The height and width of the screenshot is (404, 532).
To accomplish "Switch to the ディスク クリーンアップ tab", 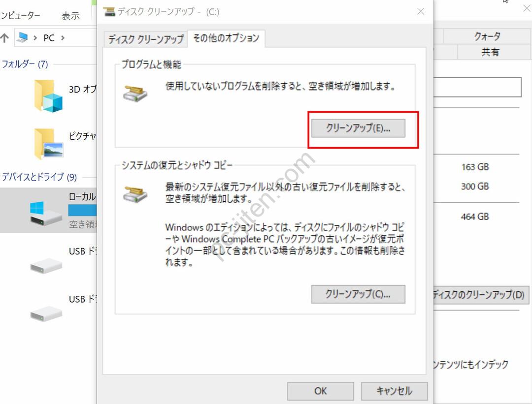I will click(x=146, y=39).
